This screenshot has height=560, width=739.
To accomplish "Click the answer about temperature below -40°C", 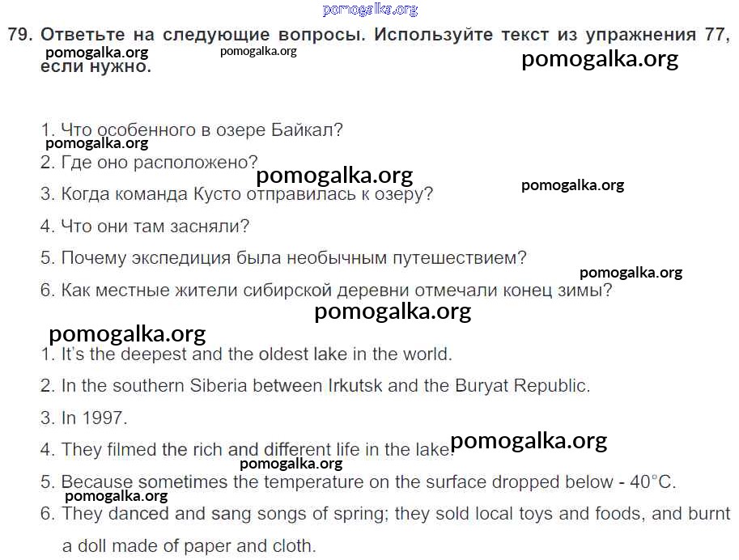I will coord(358,482).
